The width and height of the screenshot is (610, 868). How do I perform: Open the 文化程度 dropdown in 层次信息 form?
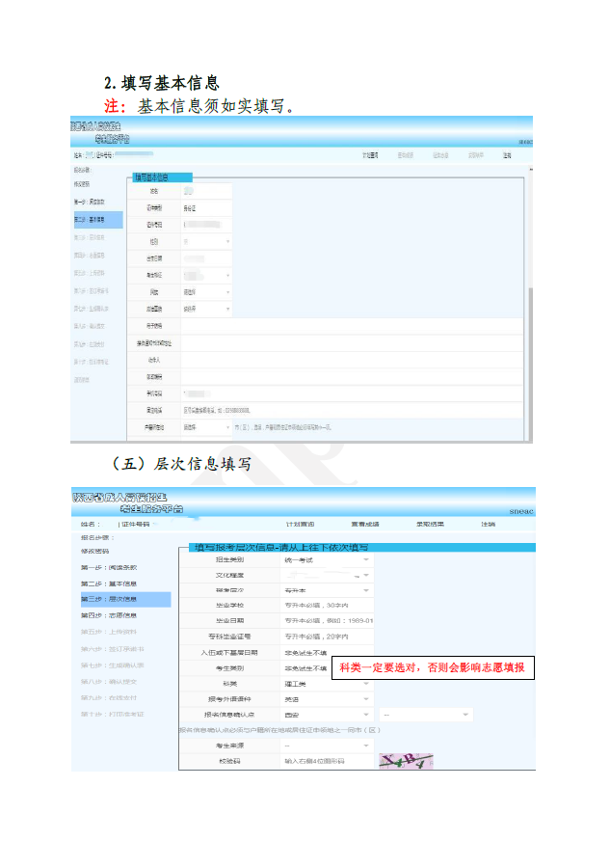[x=326, y=575]
